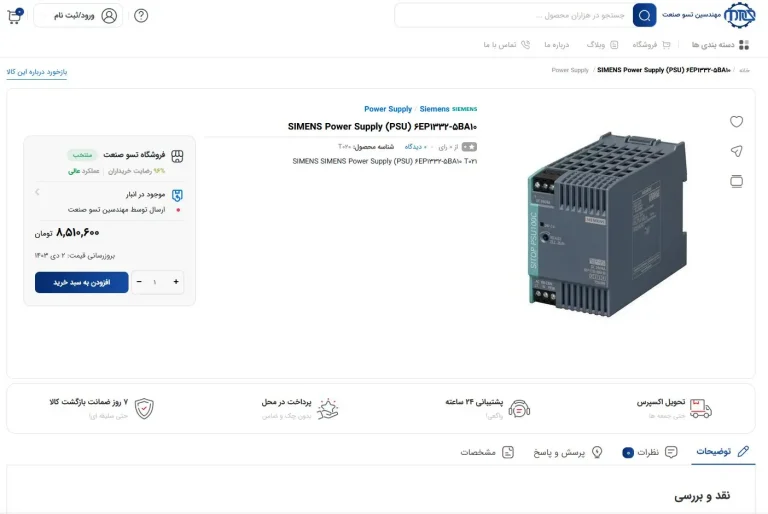Click the compare product icon
The height and width of the screenshot is (514, 768).
click(x=736, y=181)
